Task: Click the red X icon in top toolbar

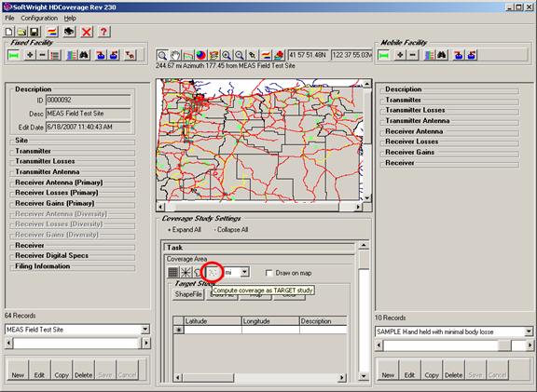Action: point(87,32)
